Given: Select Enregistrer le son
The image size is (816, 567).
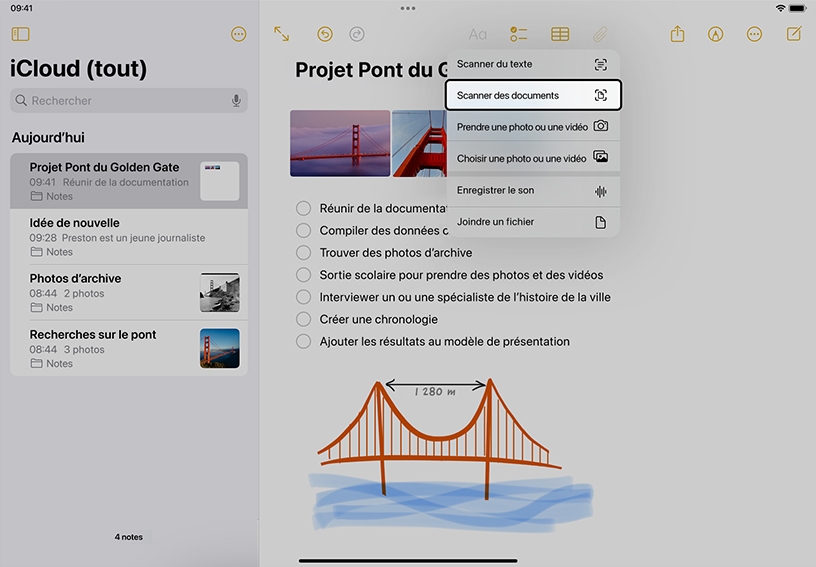Looking at the screenshot, I should [x=533, y=191].
